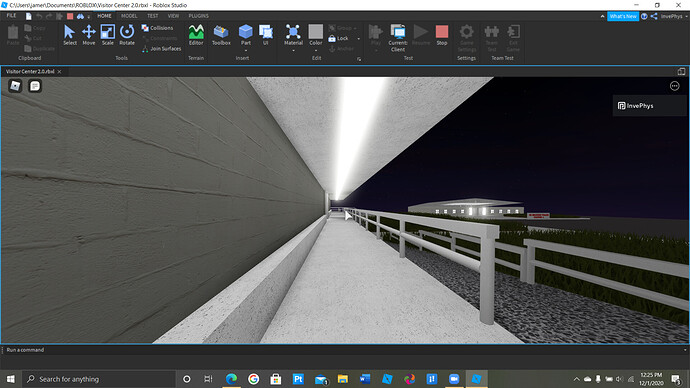Click the Color swatch in Edit group
The width and height of the screenshot is (690, 388).
tap(316, 32)
